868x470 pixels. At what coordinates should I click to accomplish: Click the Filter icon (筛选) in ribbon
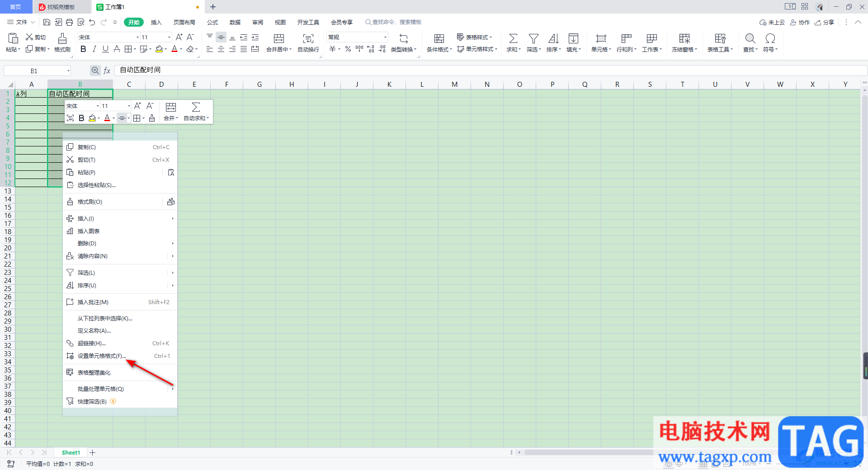(533, 38)
